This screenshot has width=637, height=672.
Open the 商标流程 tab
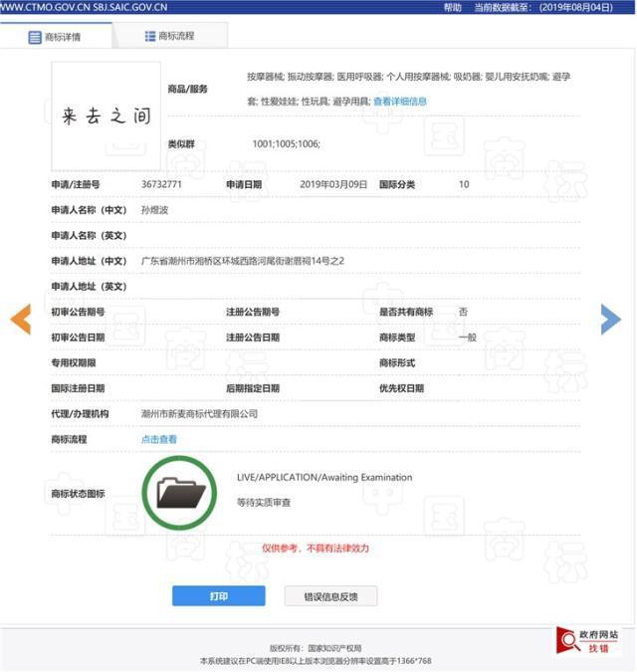(x=170, y=36)
